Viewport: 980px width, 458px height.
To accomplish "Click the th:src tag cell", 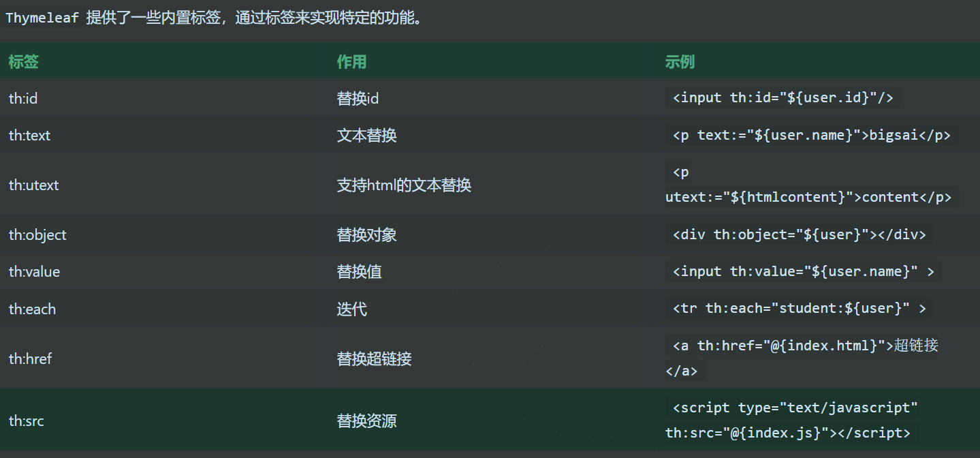I will [x=27, y=421].
